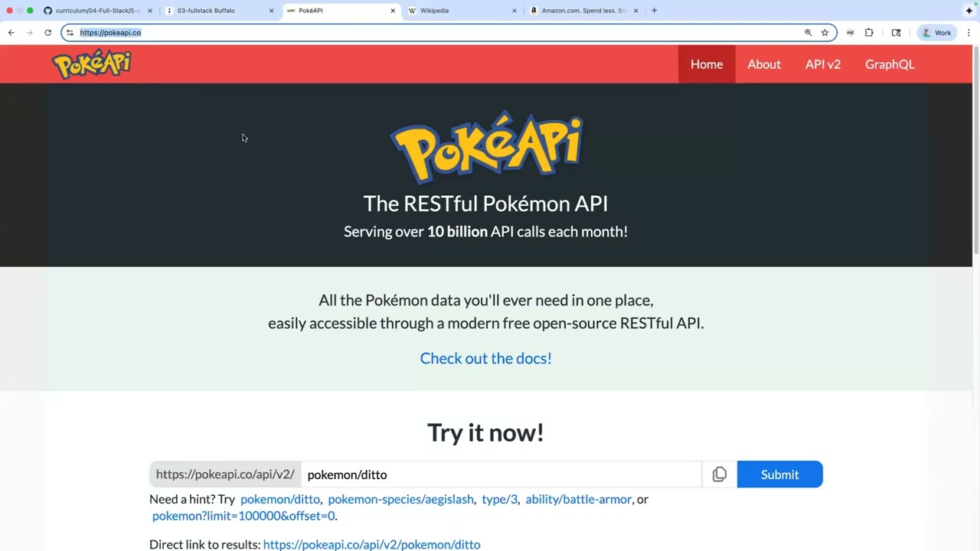Follow the 'Check out the docs!' link

coord(486,358)
